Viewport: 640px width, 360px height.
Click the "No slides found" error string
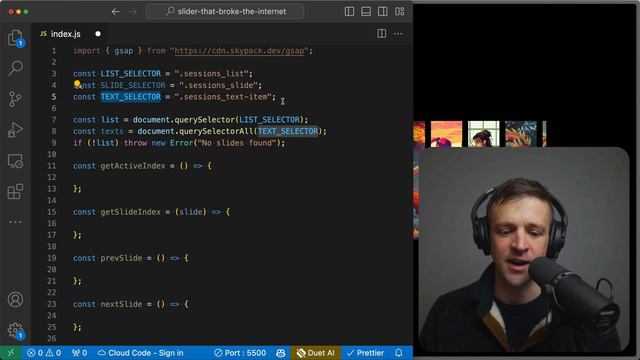[237, 143]
